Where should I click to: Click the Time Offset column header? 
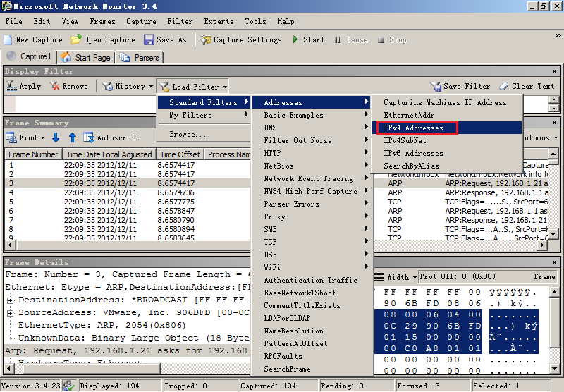coord(180,154)
